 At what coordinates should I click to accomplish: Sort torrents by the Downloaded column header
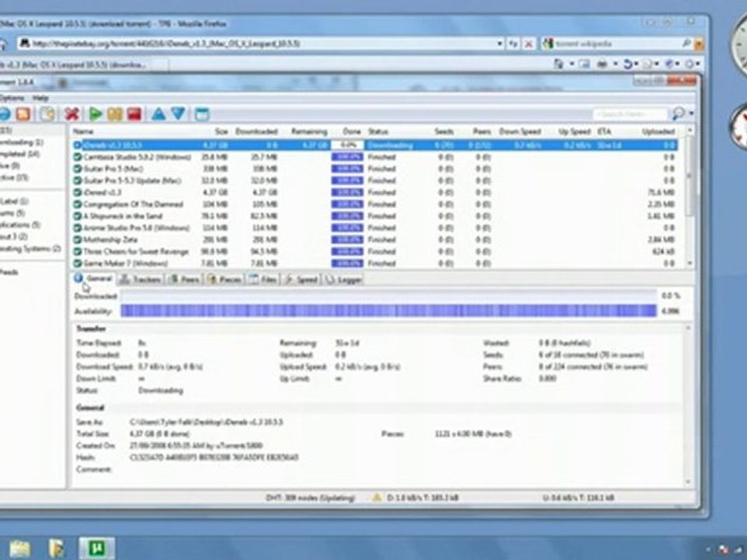256,131
